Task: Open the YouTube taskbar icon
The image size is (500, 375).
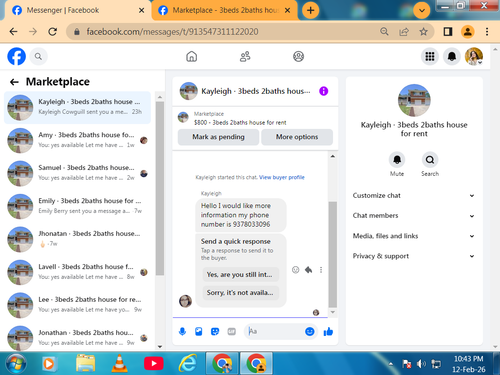Action: coord(153,363)
